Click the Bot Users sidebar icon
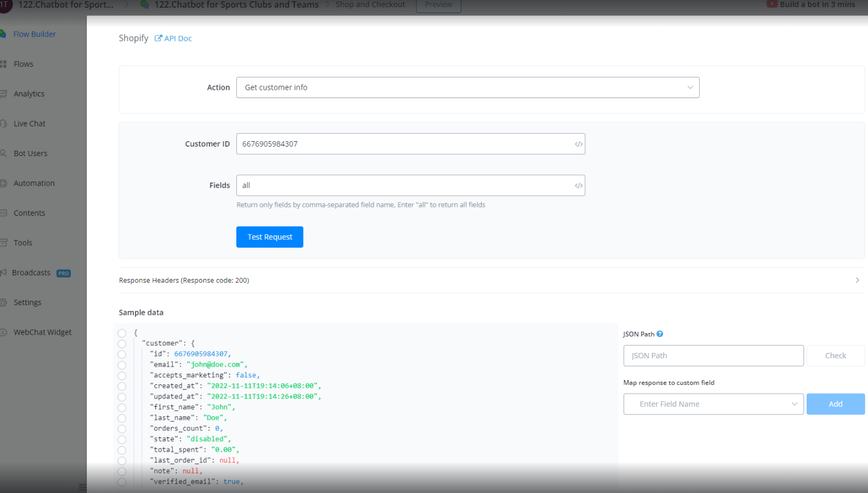 (4, 153)
